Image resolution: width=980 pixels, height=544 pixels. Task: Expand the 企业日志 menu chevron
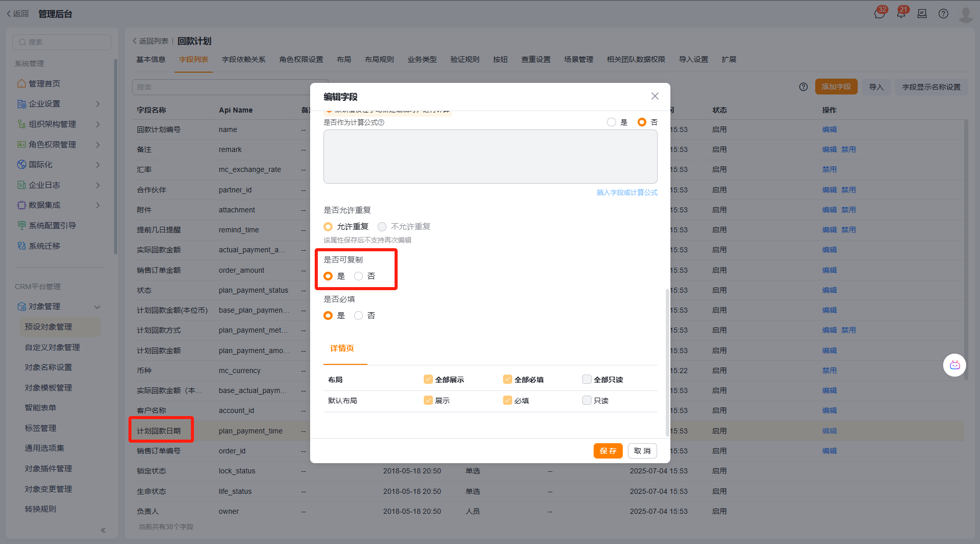(x=98, y=185)
